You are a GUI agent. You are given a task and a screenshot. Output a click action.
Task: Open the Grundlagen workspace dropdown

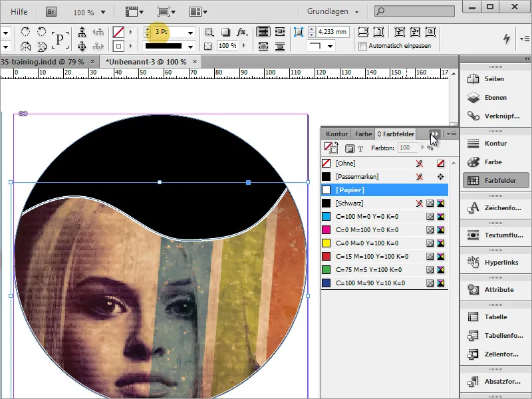(x=333, y=11)
